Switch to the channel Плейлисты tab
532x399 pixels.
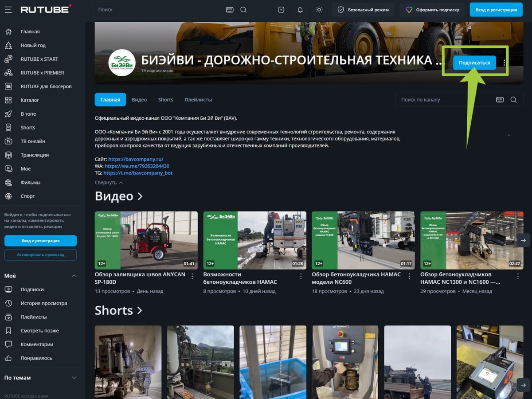(x=198, y=100)
